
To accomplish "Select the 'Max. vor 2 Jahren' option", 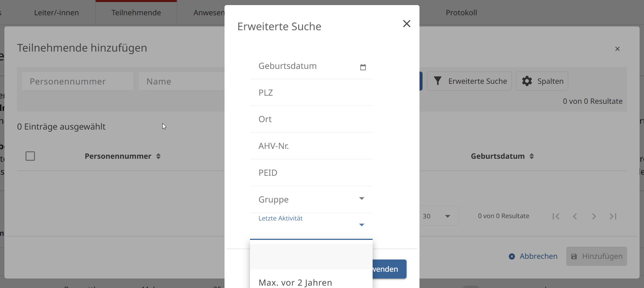I will pos(296,282).
